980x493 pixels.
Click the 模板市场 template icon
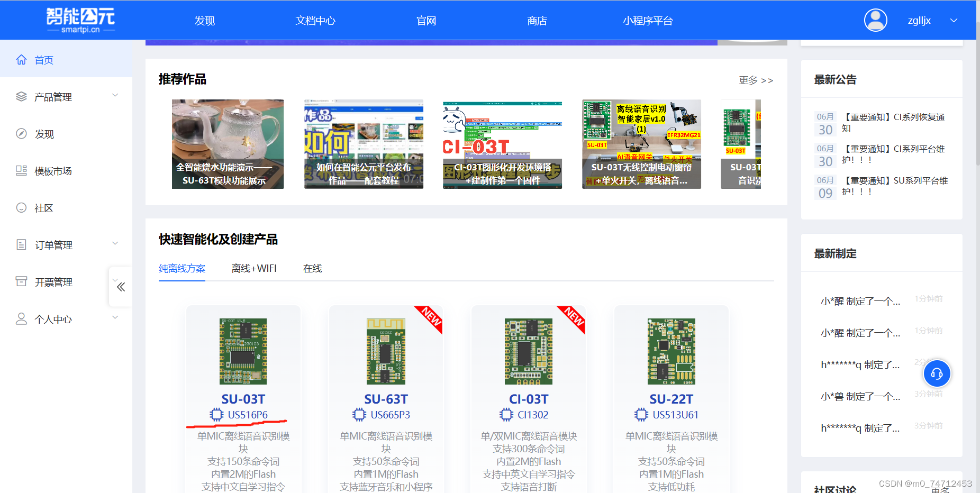tap(21, 171)
